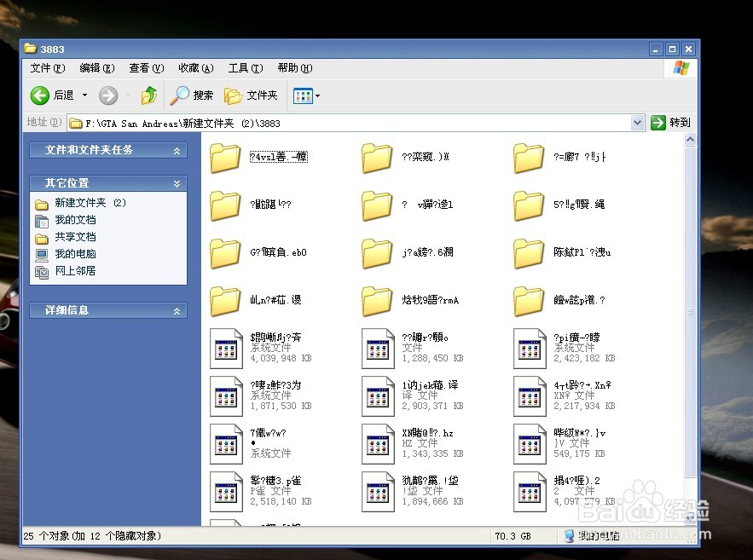This screenshot has height=560, width=753.
Task: Click the Back (后退) navigation icon
Action: 42,95
